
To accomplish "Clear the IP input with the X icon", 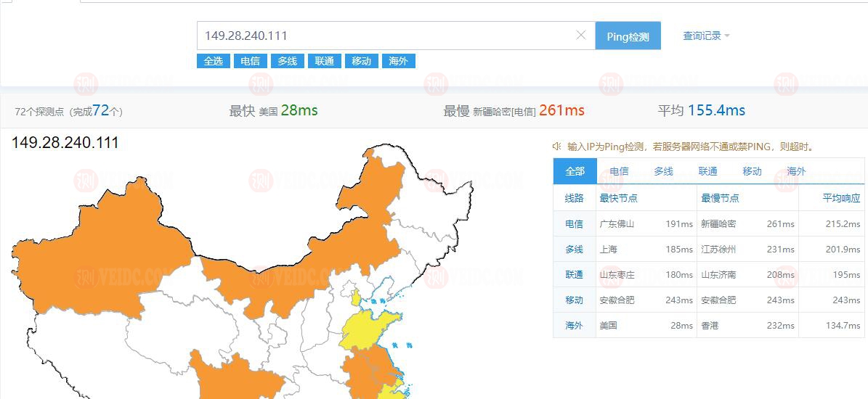I will (x=580, y=36).
